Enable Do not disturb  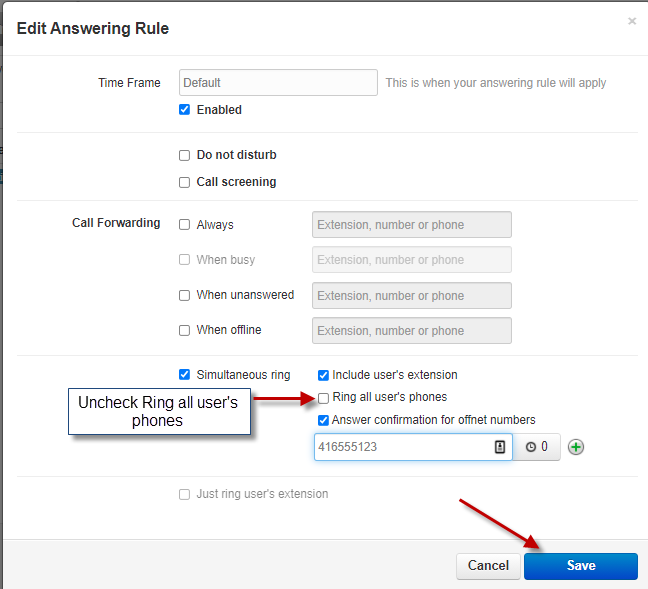184,155
